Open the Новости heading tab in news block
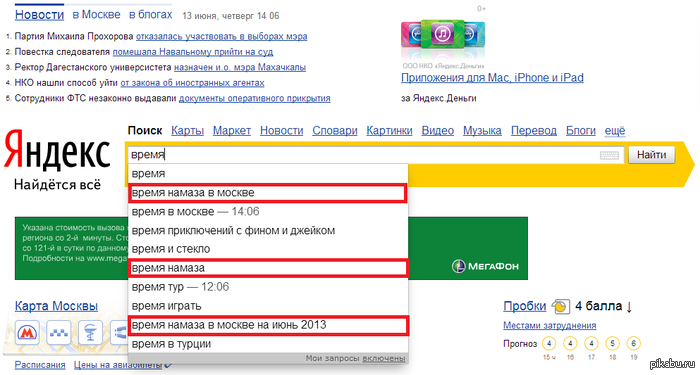This screenshot has width=700, height=375. click(x=39, y=15)
